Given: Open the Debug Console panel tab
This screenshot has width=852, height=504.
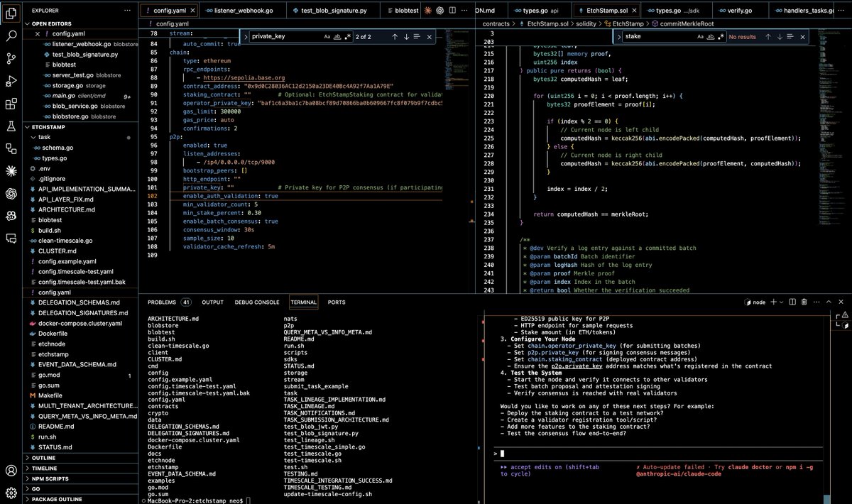Looking at the screenshot, I should 257,302.
